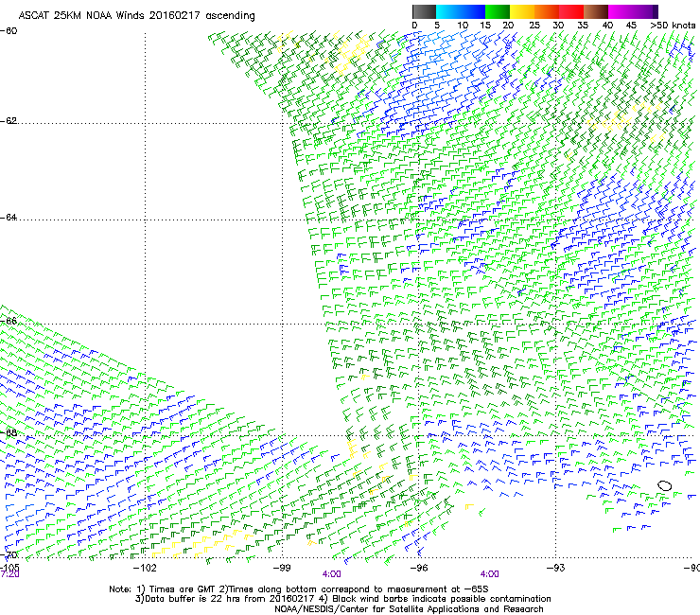Select the brown 35-40 knots legend color

pos(596,11)
